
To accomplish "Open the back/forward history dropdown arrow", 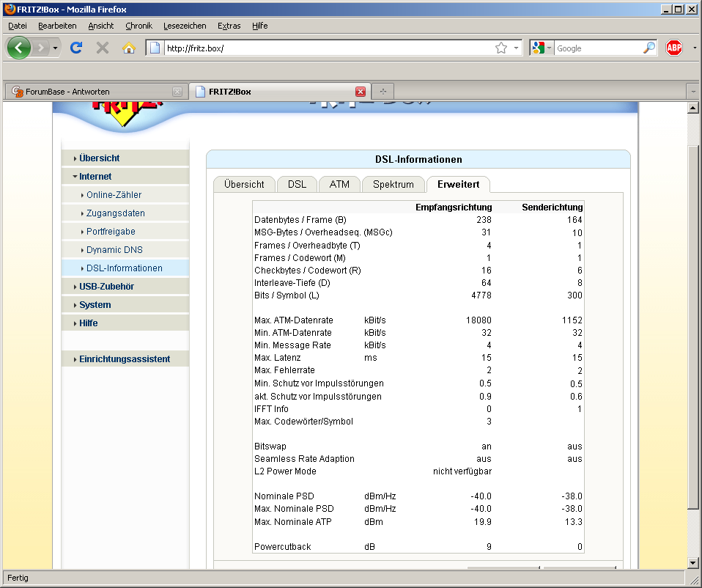I will [x=55, y=48].
